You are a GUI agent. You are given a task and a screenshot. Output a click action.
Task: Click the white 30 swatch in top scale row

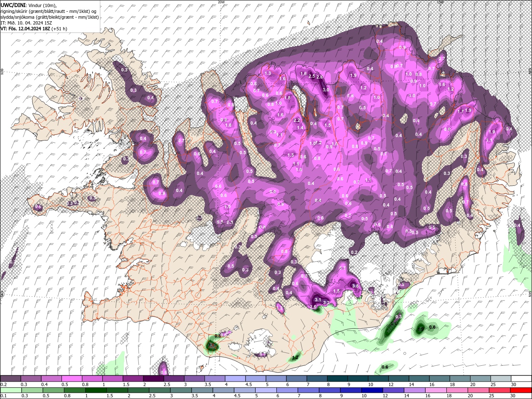521,379
